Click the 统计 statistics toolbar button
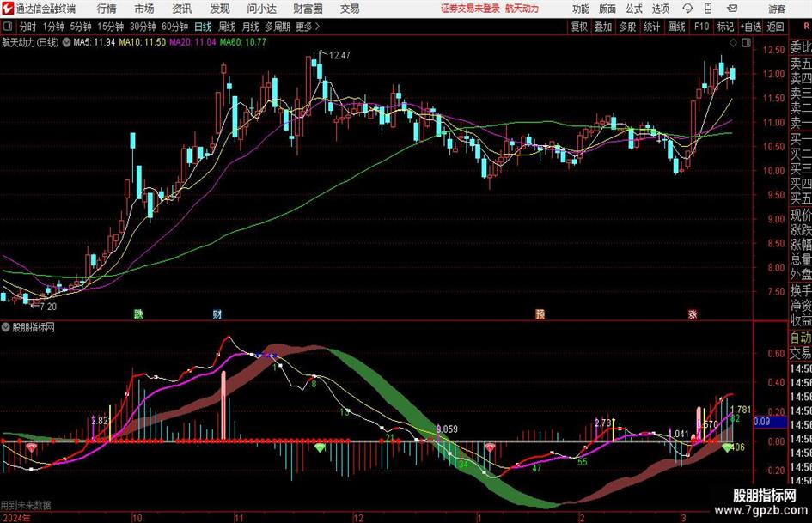The width and height of the screenshot is (812, 523). coord(651,27)
